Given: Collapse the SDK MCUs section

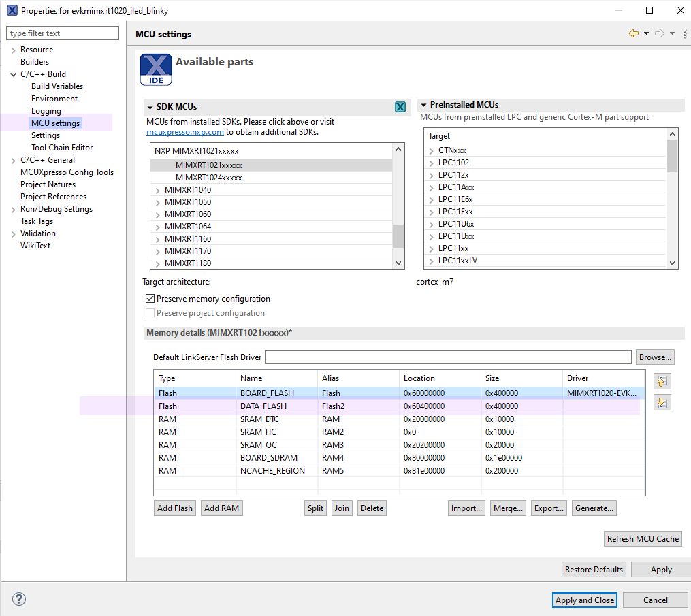Looking at the screenshot, I should 150,107.
